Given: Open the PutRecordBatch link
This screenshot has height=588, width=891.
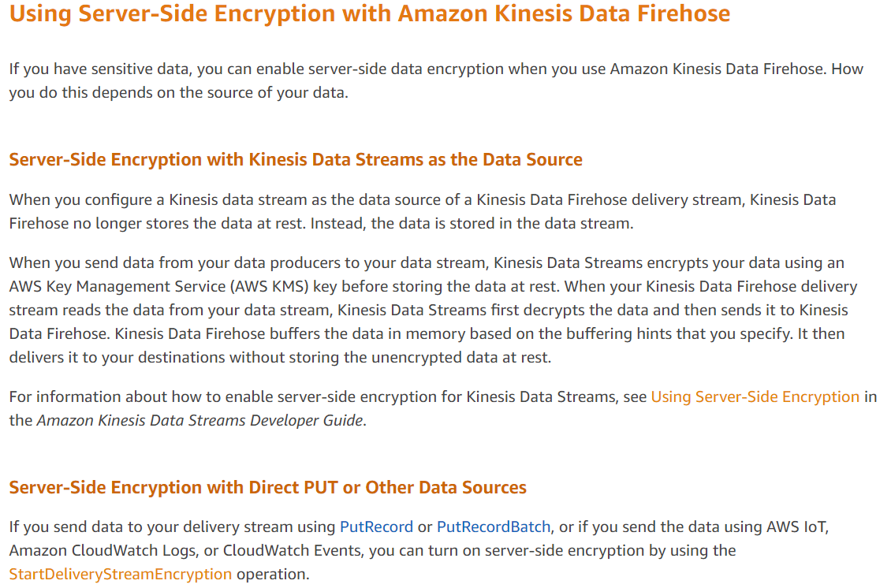Looking at the screenshot, I should (x=494, y=527).
